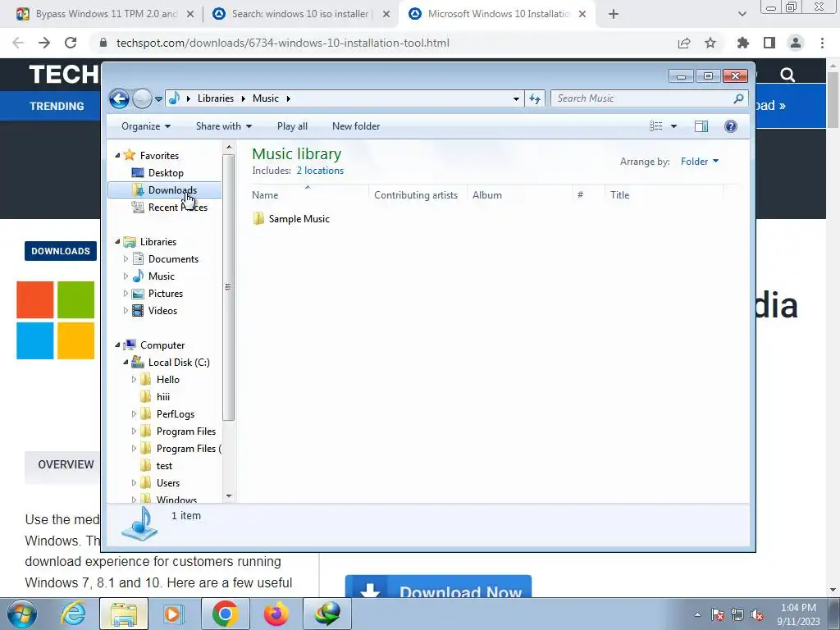The width and height of the screenshot is (840, 630).
Task: Open Arrange by Folder dropdown
Action: [699, 162]
